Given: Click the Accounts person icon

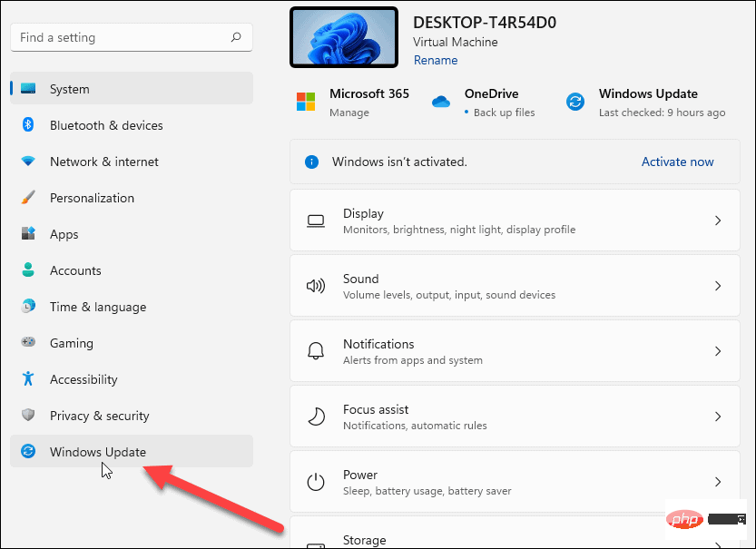Looking at the screenshot, I should [x=28, y=270].
